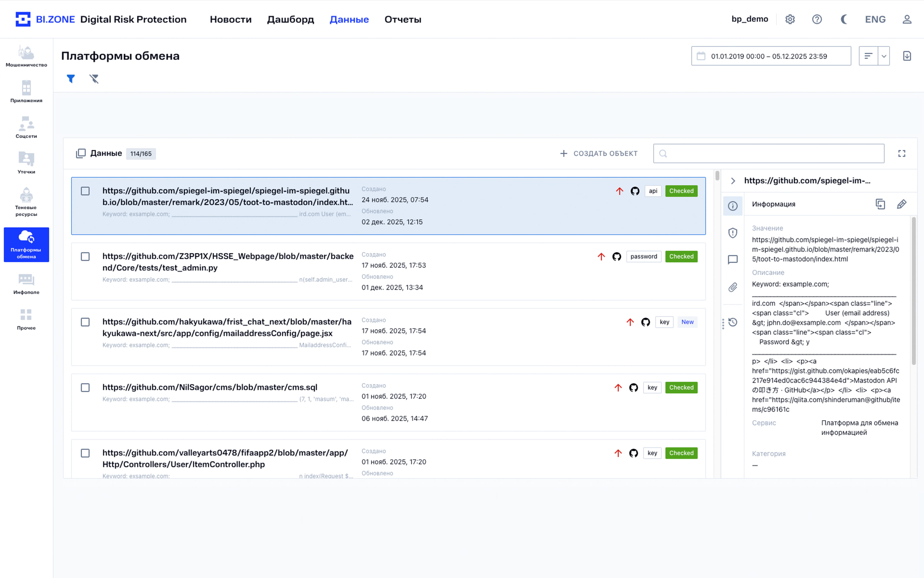Check the checkbox on the spiegel-im-spiegel row

click(85, 191)
